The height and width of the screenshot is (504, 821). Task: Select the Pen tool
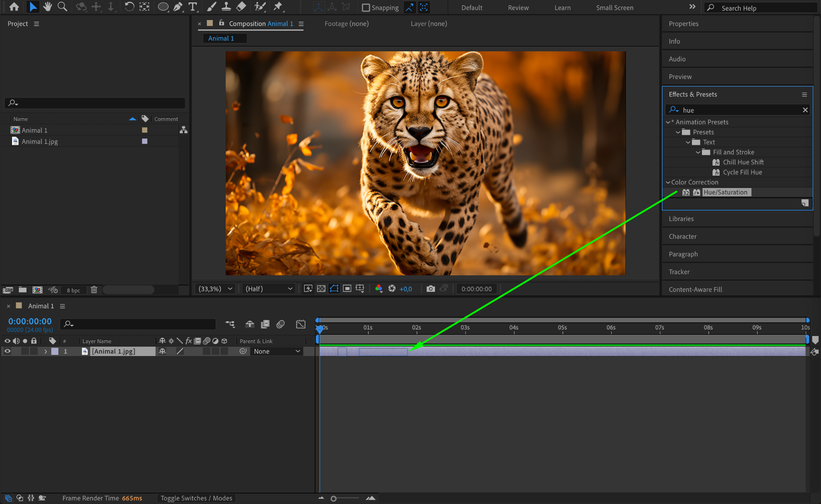178,7
